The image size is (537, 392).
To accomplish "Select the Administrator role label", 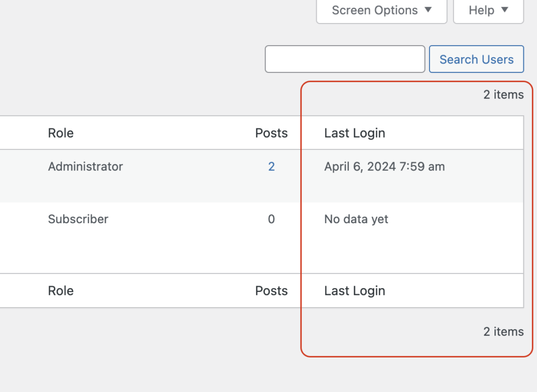I will click(85, 166).
